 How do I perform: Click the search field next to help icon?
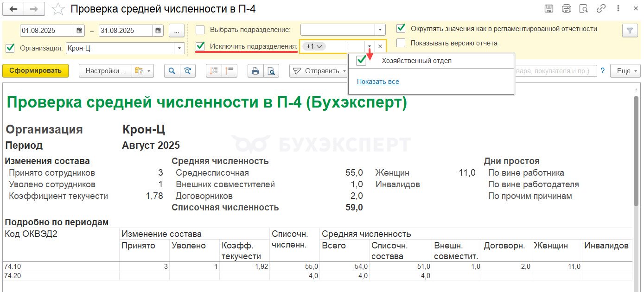pyautogui.click(x=555, y=71)
